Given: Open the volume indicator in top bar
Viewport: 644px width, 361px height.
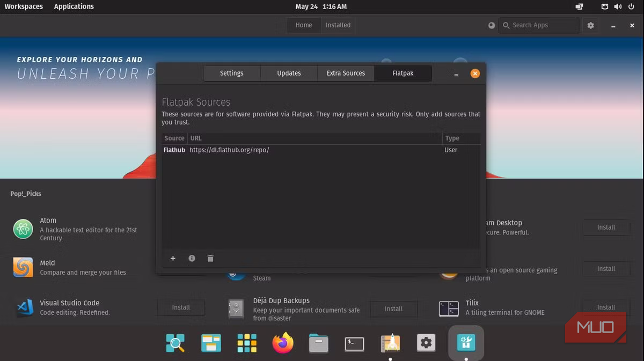Looking at the screenshot, I should [x=617, y=7].
